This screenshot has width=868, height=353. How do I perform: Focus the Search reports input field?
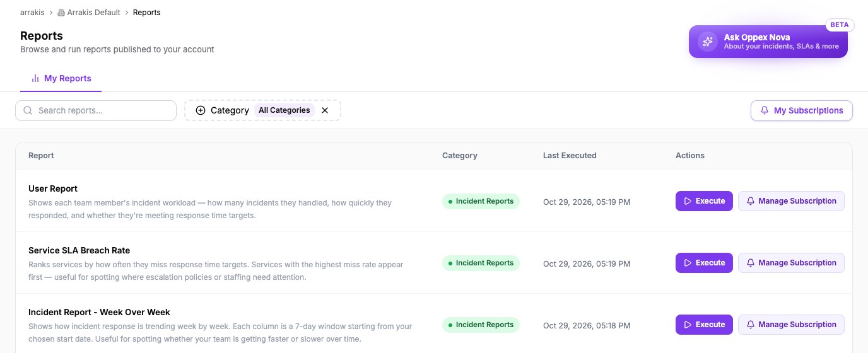96,110
